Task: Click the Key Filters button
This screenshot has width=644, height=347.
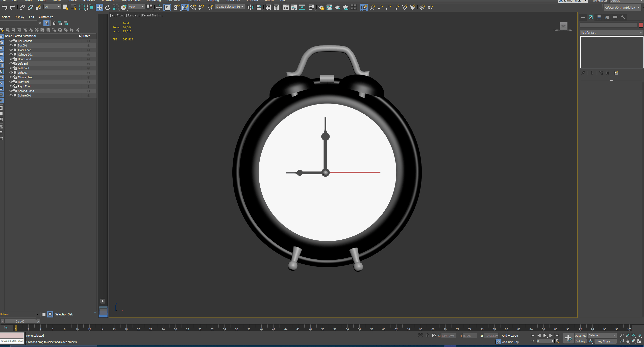Action: tap(605, 341)
